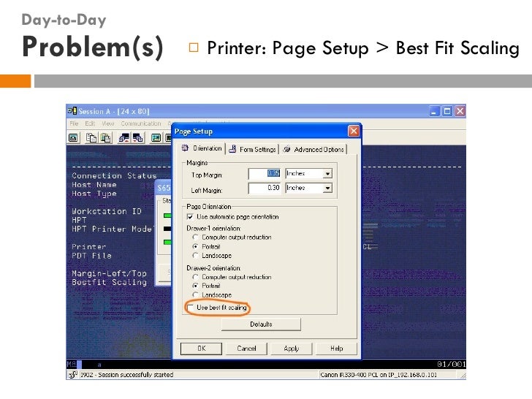Screen dimensions: 532x399
Task: Close the Page Setup dialog
Action: click(354, 131)
